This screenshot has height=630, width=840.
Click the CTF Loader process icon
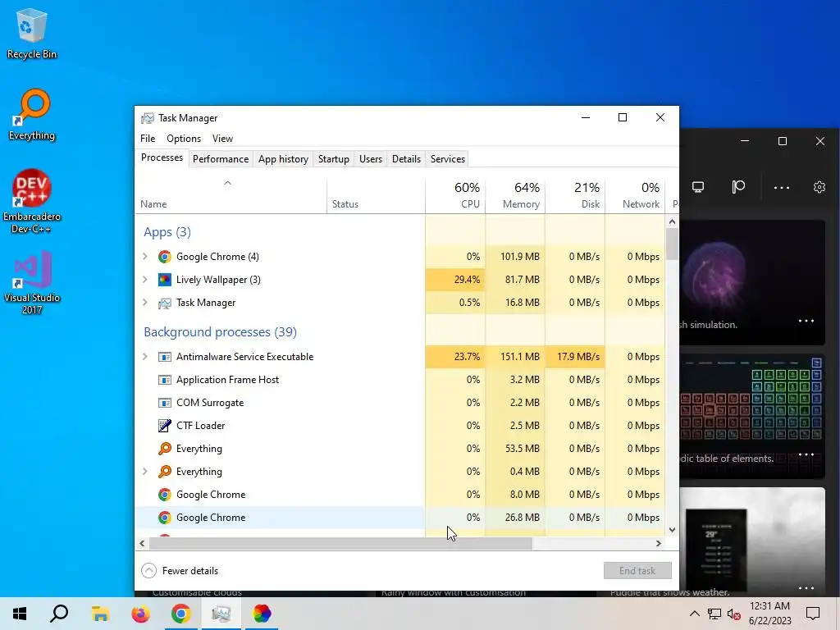pyautogui.click(x=164, y=426)
